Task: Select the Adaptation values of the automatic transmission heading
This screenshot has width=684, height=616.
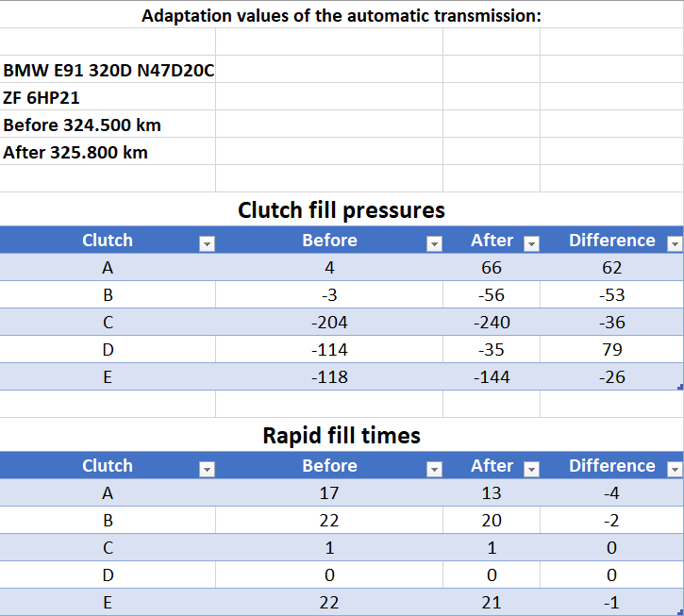Action: (x=341, y=15)
